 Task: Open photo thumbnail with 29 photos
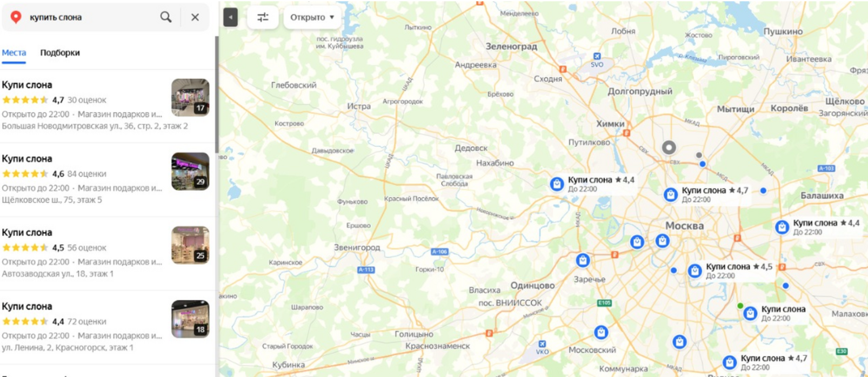point(190,172)
